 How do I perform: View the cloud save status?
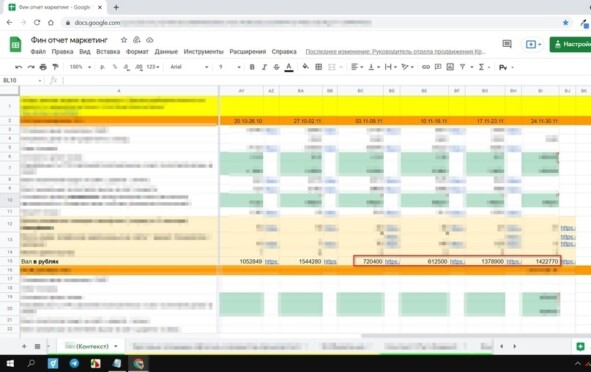click(x=150, y=40)
